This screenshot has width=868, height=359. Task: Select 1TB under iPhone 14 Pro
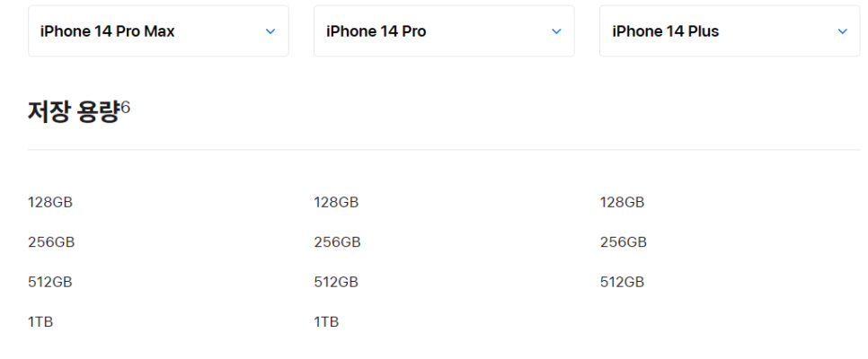tap(326, 322)
